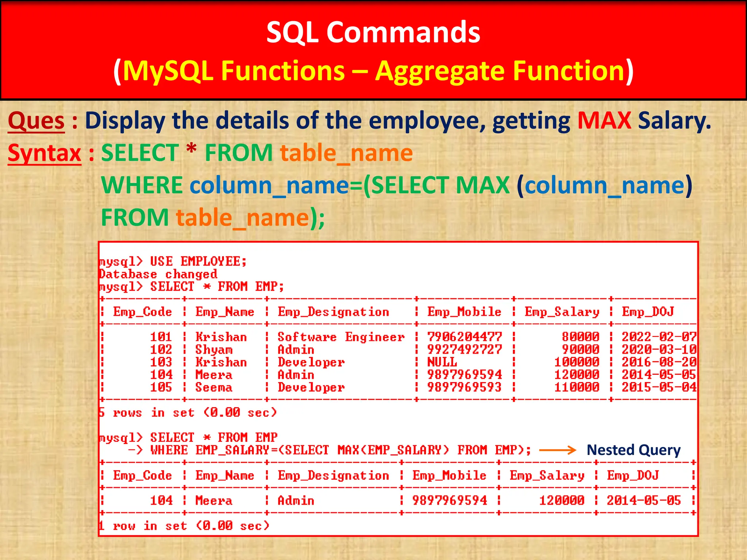Click '104' in the result table row
This screenshot has width=747, height=560.
161,500
